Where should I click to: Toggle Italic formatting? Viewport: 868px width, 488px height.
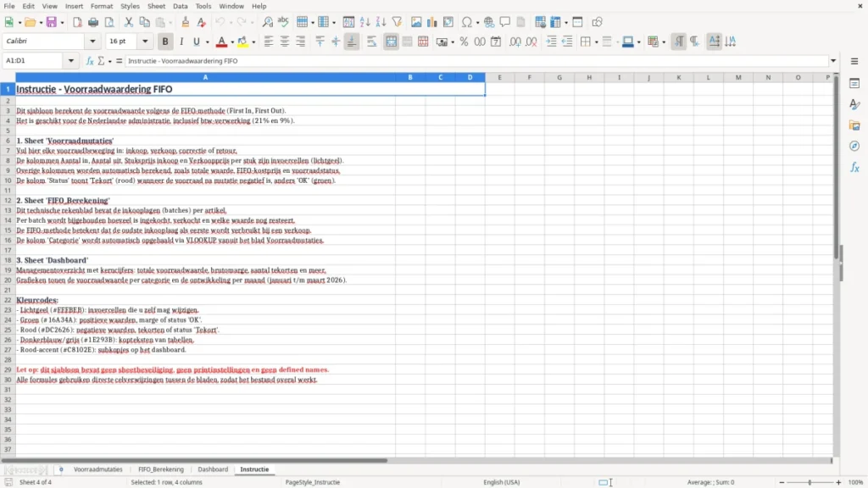tap(181, 42)
